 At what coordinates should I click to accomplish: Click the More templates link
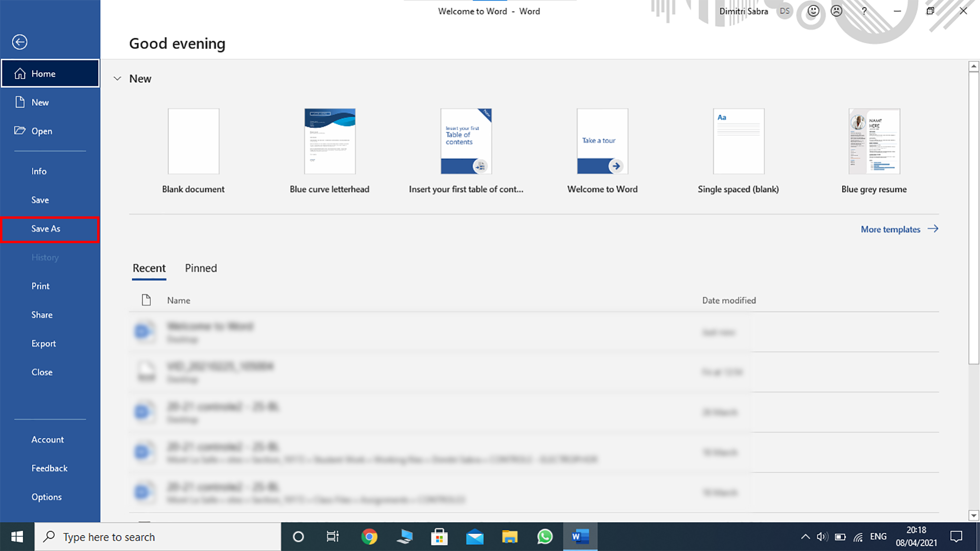pyautogui.click(x=891, y=229)
